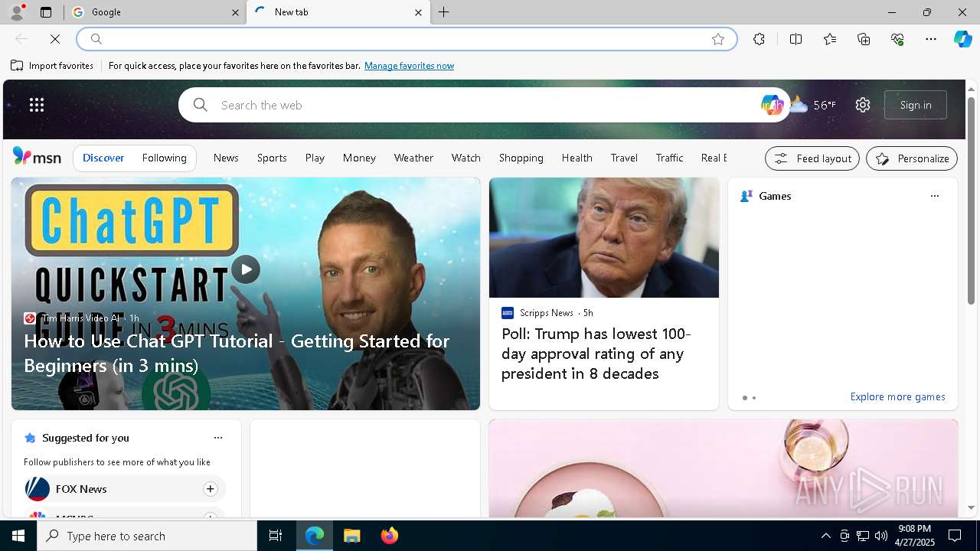Open the Money category

(359, 158)
